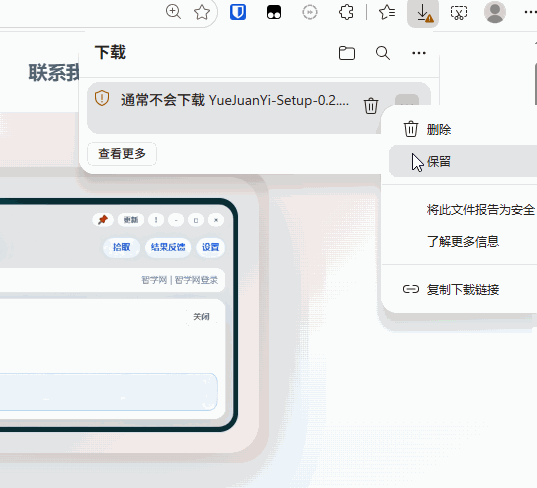Click the 拾取 button in app preview
The image size is (537, 488).
click(x=122, y=247)
